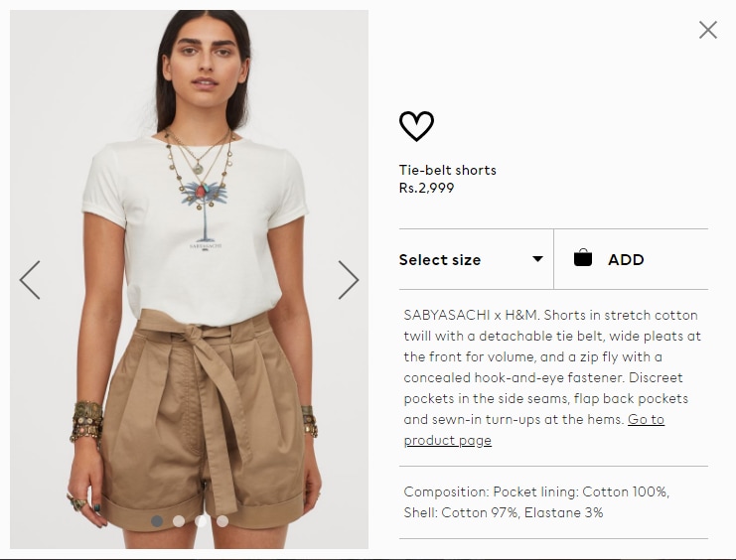Click the Tie-belt shorts product title

(x=447, y=170)
